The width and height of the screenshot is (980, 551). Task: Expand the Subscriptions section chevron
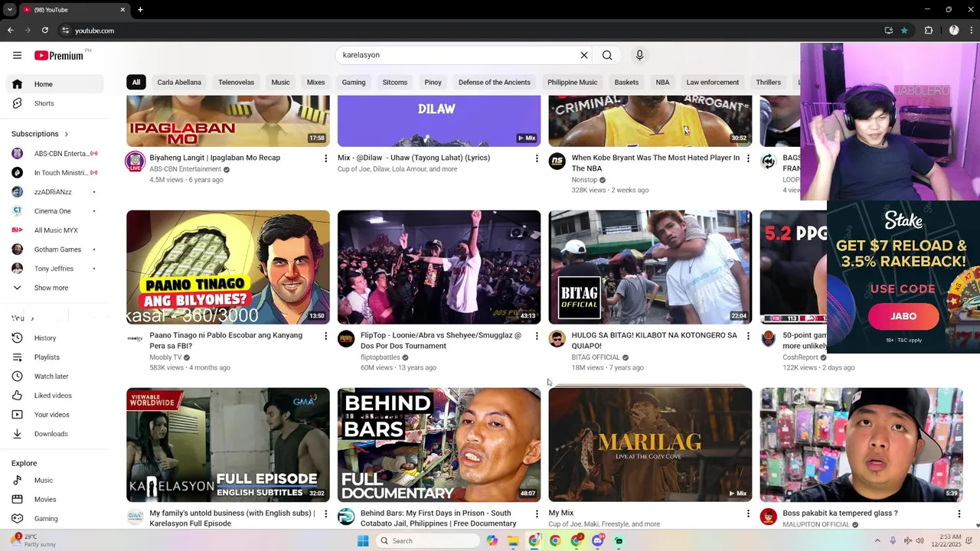click(67, 134)
